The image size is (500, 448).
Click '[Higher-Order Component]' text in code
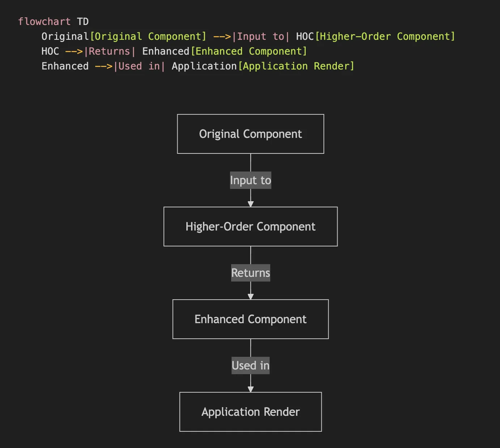point(385,37)
